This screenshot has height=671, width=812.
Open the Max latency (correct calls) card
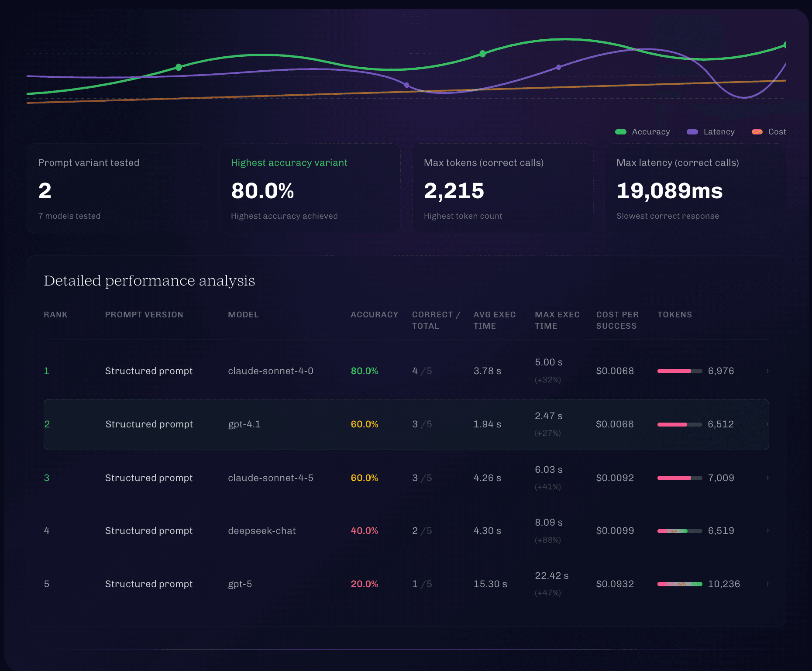(695, 188)
